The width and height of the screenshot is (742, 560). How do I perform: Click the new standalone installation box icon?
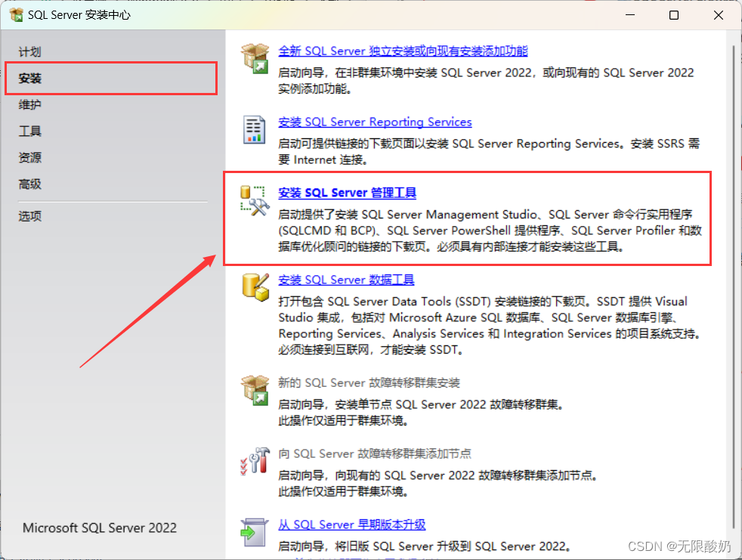click(255, 58)
